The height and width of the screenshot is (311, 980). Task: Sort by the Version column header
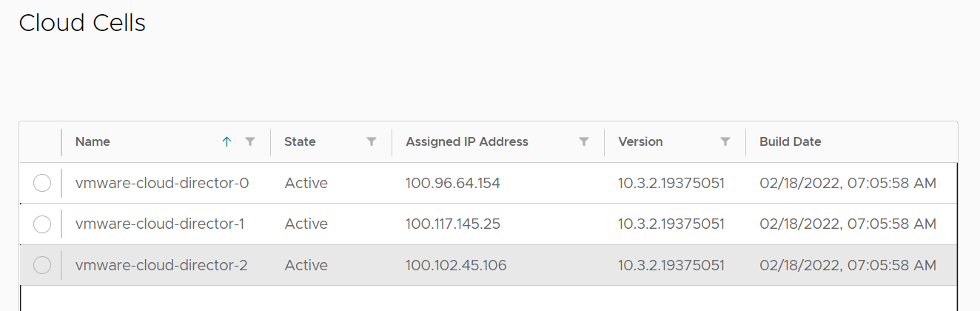[640, 141]
